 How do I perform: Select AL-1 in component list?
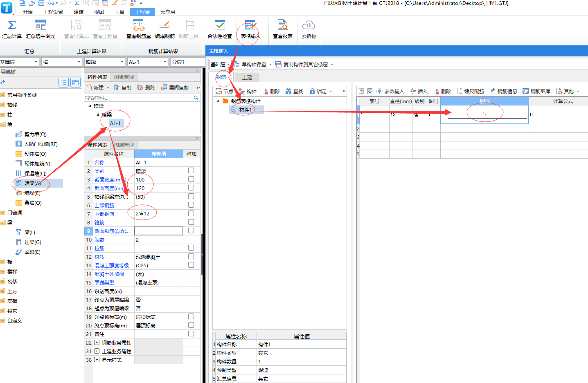tap(115, 123)
